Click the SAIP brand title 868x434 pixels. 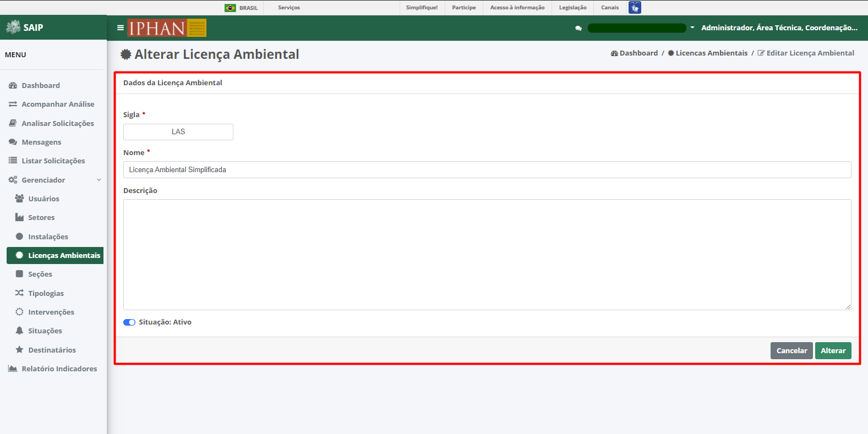coord(33,28)
